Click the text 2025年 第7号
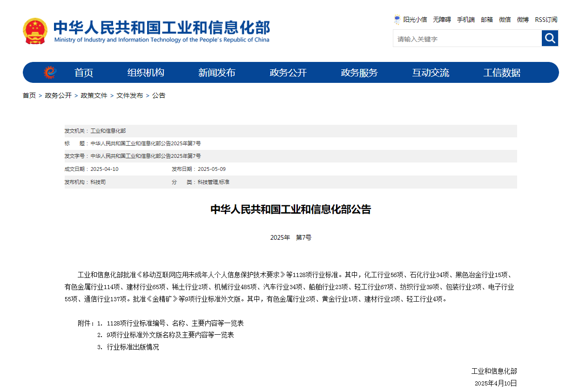 291,237
